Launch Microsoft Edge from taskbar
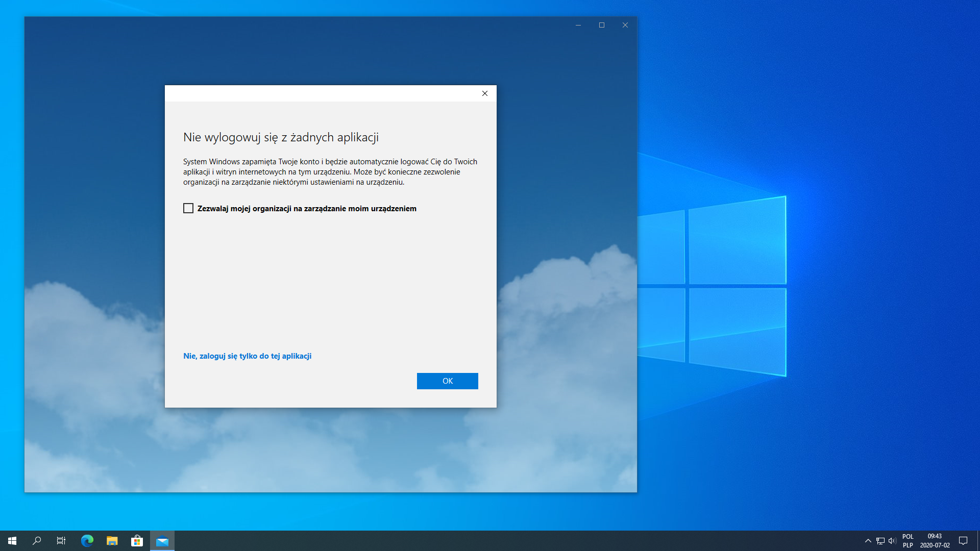Screen dimensions: 980x551 [87, 541]
